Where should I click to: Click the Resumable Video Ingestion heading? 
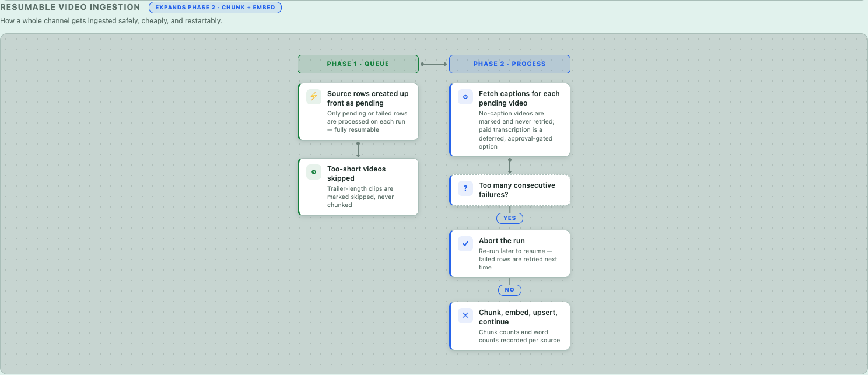[x=70, y=8]
